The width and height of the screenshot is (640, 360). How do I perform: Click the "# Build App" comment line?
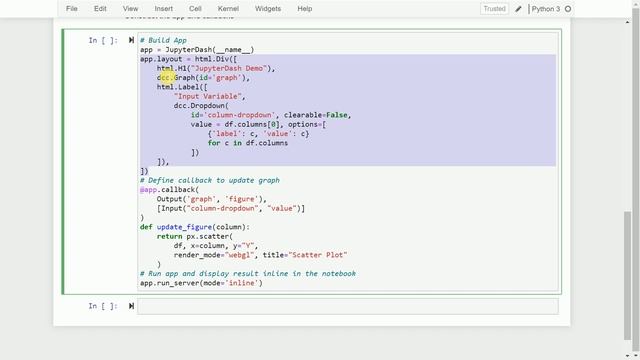(x=163, y=40)
